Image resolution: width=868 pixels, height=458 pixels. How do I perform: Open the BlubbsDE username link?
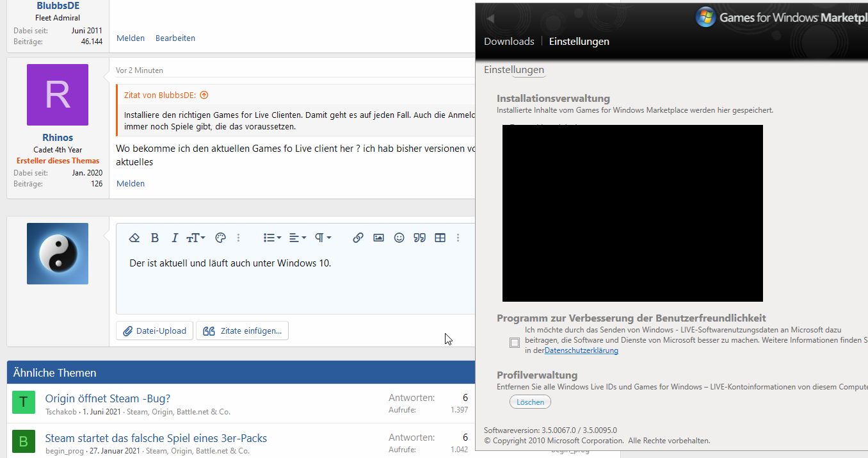coord(58,5)
